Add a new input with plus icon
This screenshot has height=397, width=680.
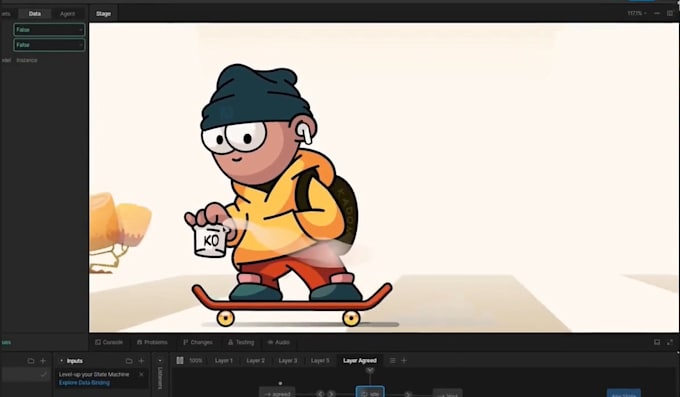coord(141,361)
